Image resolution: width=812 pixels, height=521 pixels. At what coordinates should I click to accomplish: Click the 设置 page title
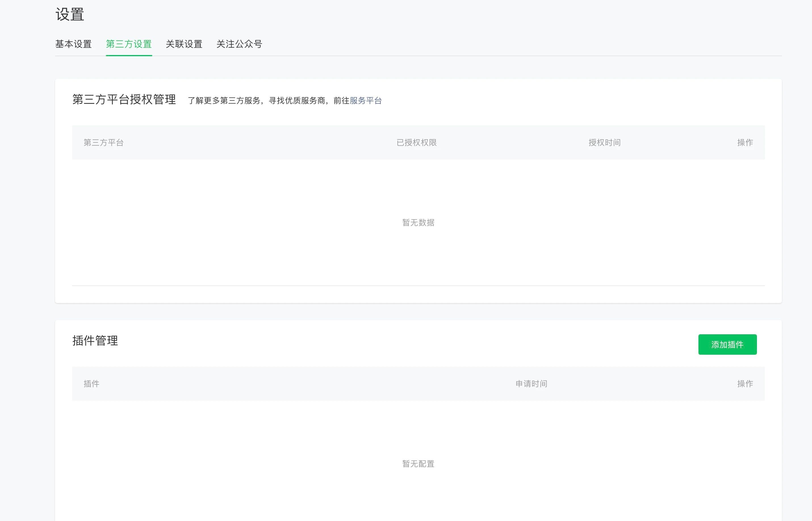tap(70, 14)
